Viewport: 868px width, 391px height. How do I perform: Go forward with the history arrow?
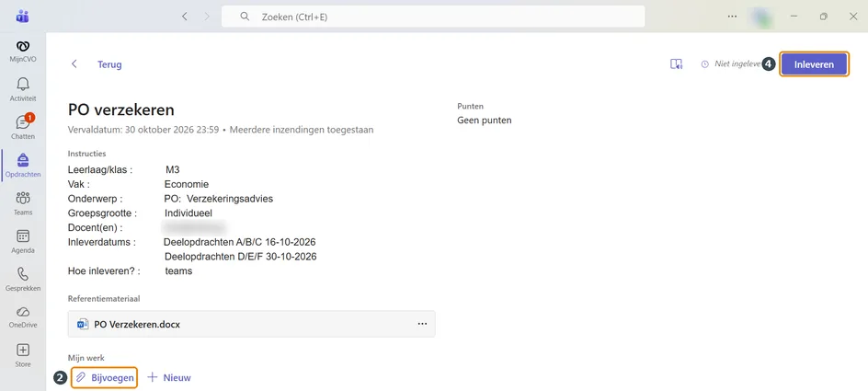(207, 17)
